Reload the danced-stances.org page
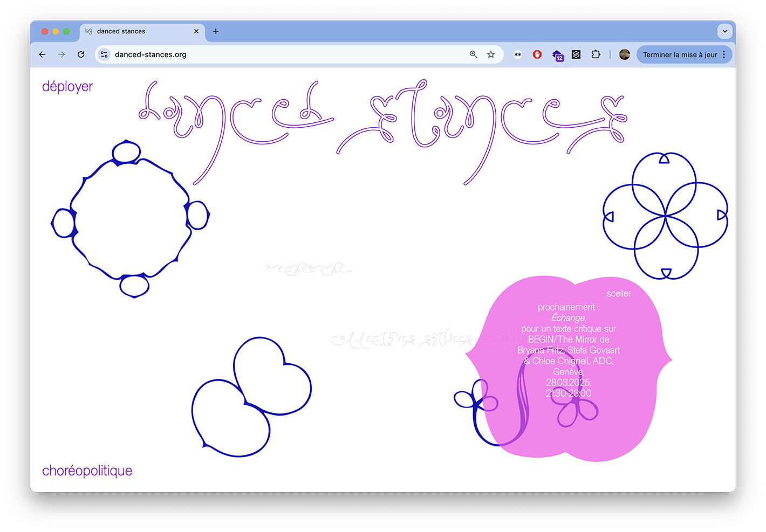Screen dimensions: 766x532 tap(81, 54)
